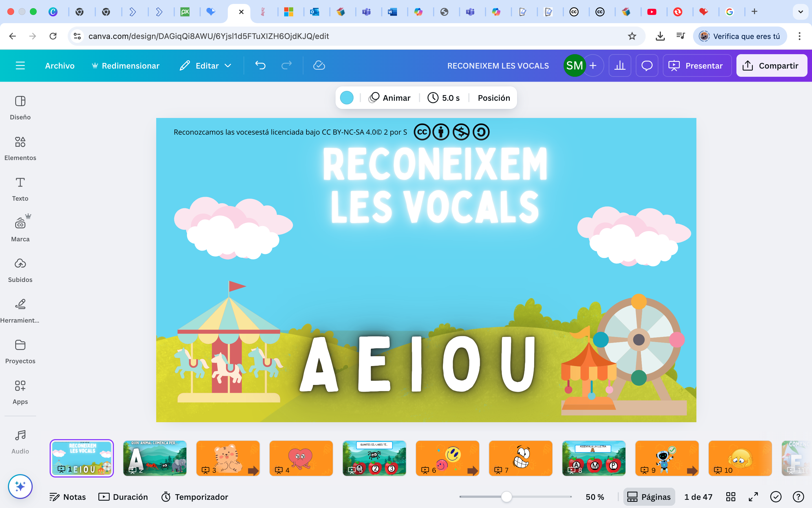Check cloud save status icon

[319, 65]
